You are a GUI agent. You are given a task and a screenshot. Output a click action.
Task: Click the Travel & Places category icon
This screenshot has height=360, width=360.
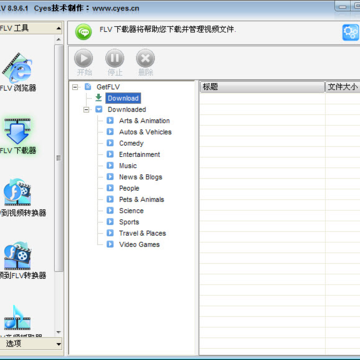coord(110,233)
